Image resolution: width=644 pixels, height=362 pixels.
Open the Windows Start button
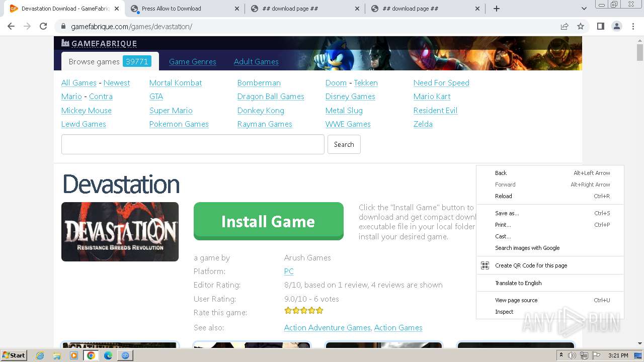pos(14,355)
